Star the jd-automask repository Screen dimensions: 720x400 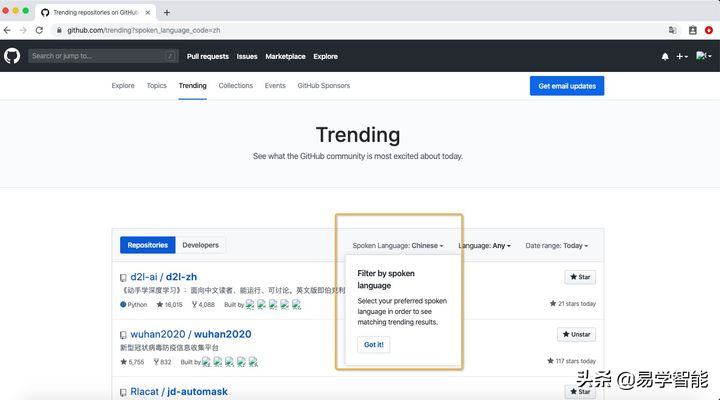tap(580, 392)
